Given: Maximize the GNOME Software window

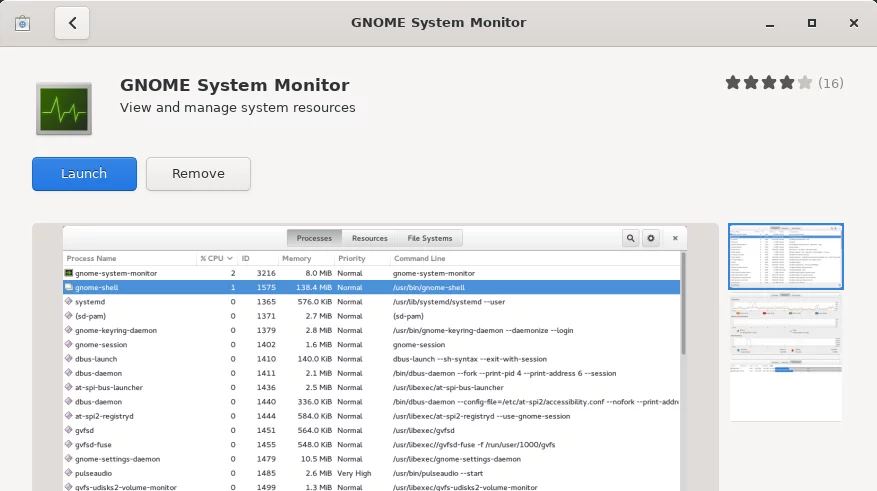Looking at the screenshot, I should [812, 23].
